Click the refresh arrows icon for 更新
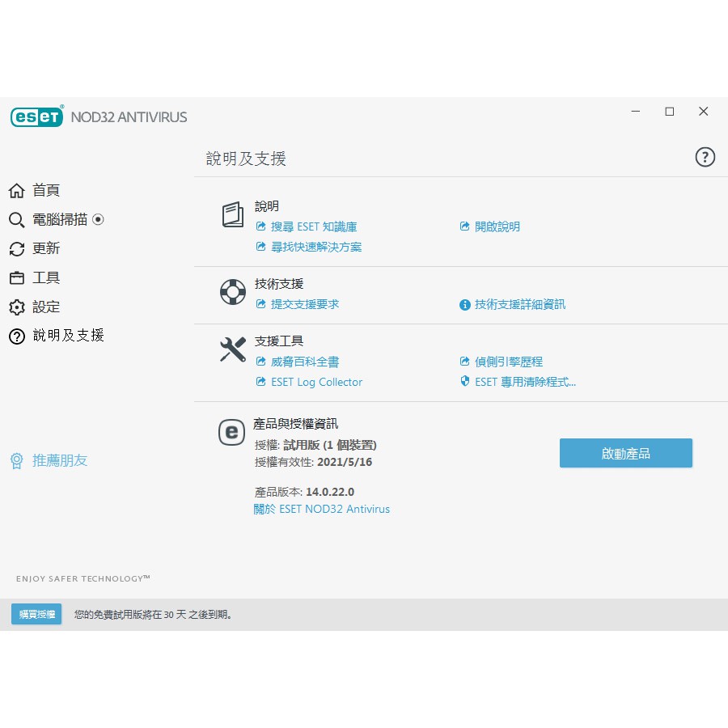Viewport: 728px width, 728px height. [x=17, y=249]
